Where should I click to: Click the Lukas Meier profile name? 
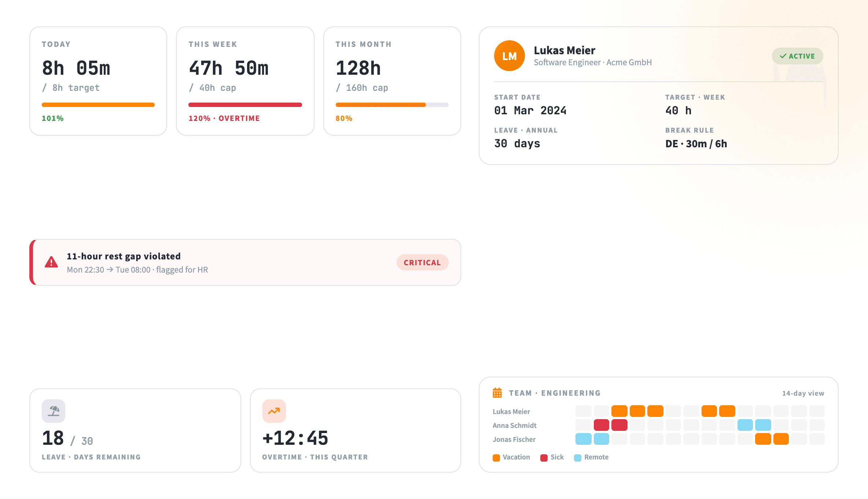[564, 50]
